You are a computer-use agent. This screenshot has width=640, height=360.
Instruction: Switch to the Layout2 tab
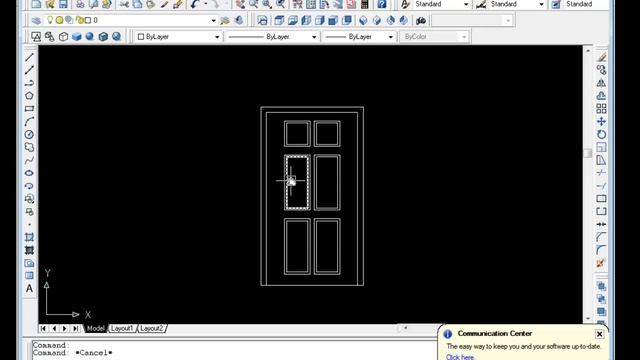point(152,328)
